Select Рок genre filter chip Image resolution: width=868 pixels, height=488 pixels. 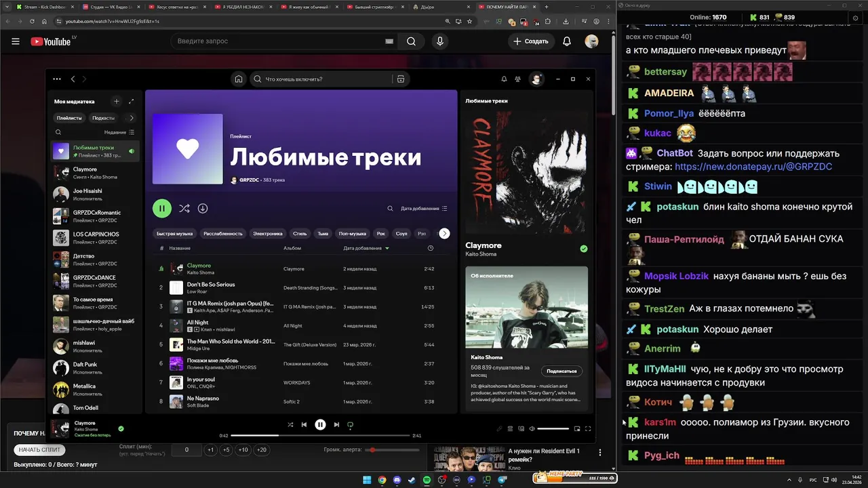(381, 233)
